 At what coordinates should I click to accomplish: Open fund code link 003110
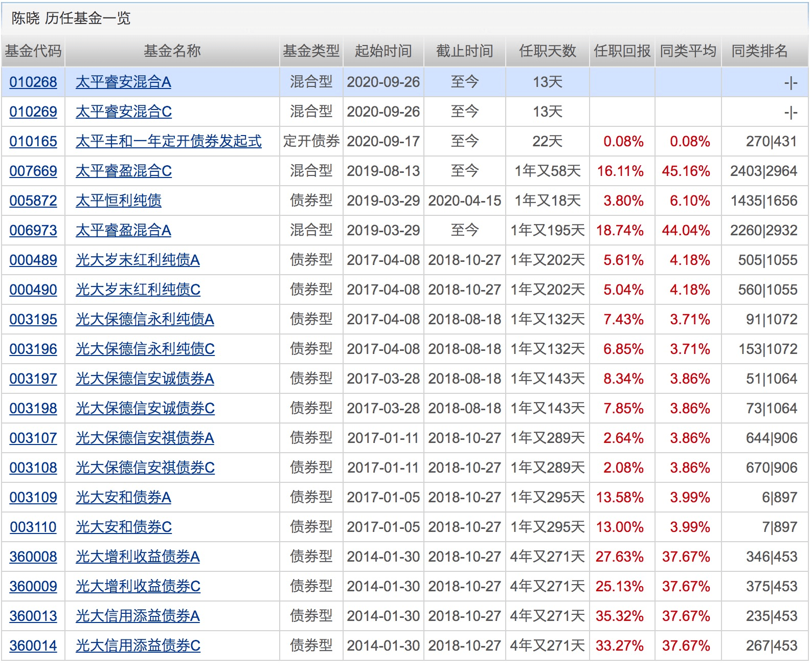coord(33,527)
